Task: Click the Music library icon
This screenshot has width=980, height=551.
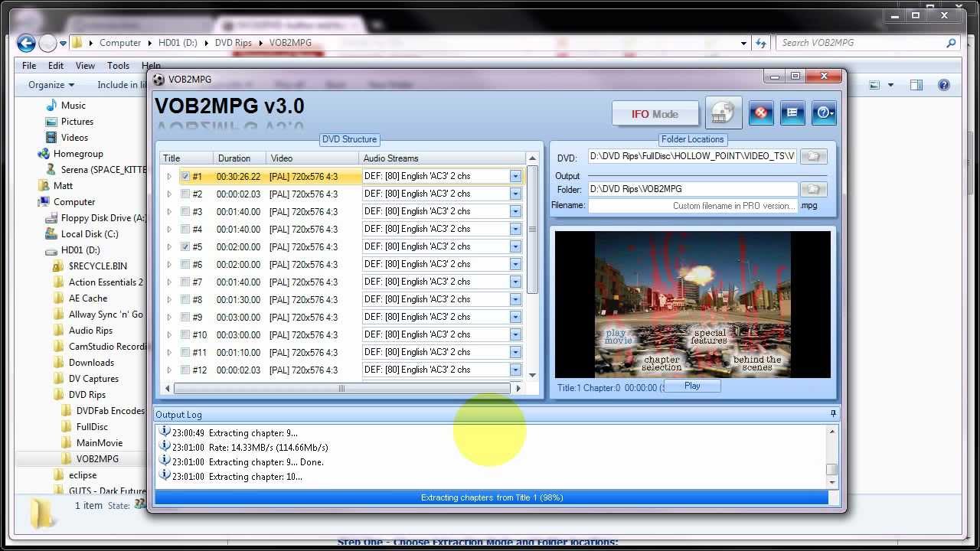Action: 51,106
